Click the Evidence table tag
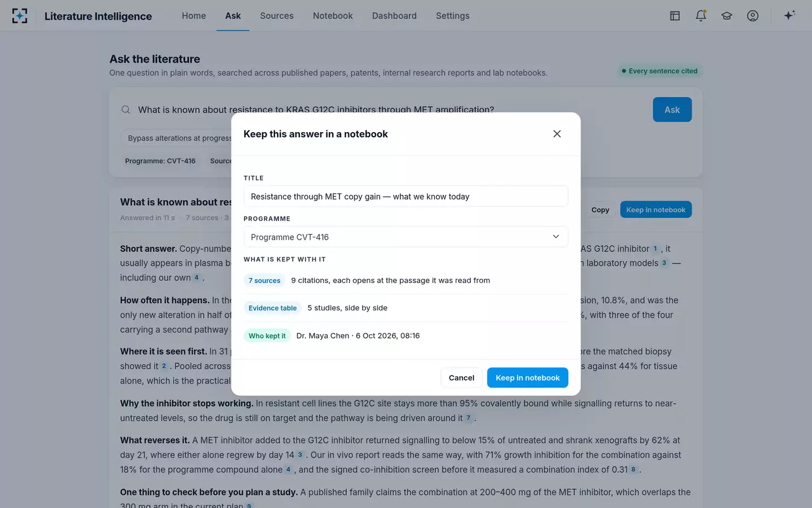812x508 pixels. [272, 308]
